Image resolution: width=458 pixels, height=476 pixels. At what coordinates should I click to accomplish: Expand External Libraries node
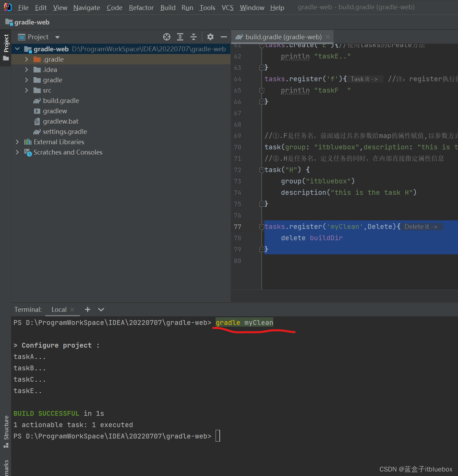point(17,142)
